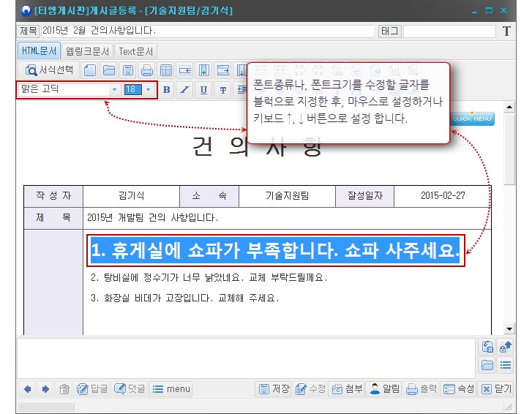Click the 수정 edit button
Screen dimensions: 532x414
(310, 389)
